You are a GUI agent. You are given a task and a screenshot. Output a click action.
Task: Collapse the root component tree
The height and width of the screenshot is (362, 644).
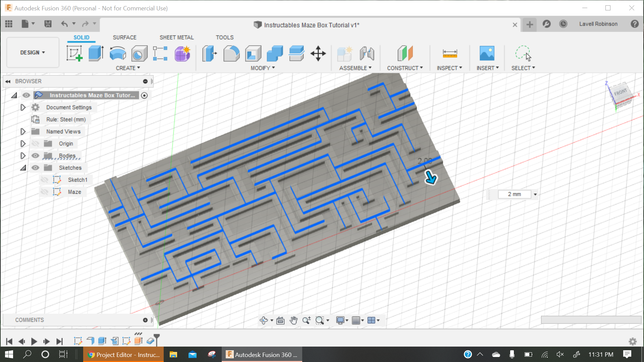pos(14,95)
